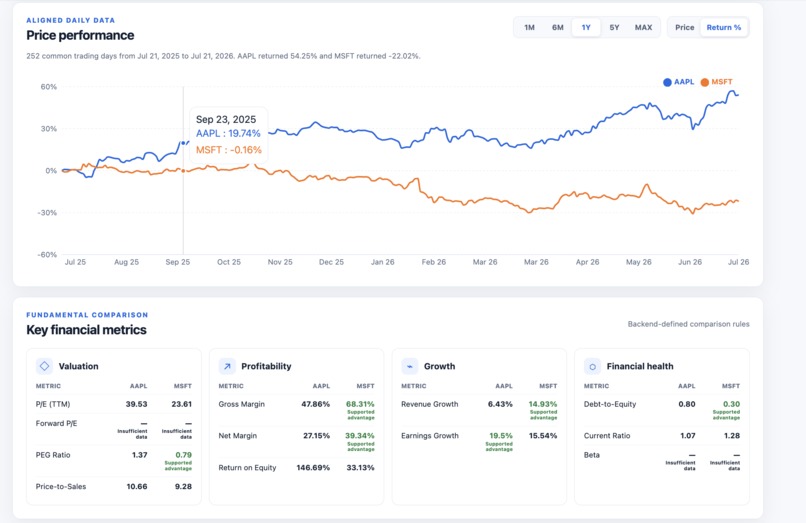Select the 1M time range
Viewport: 806px width, 523px height.
click(529, 27)
